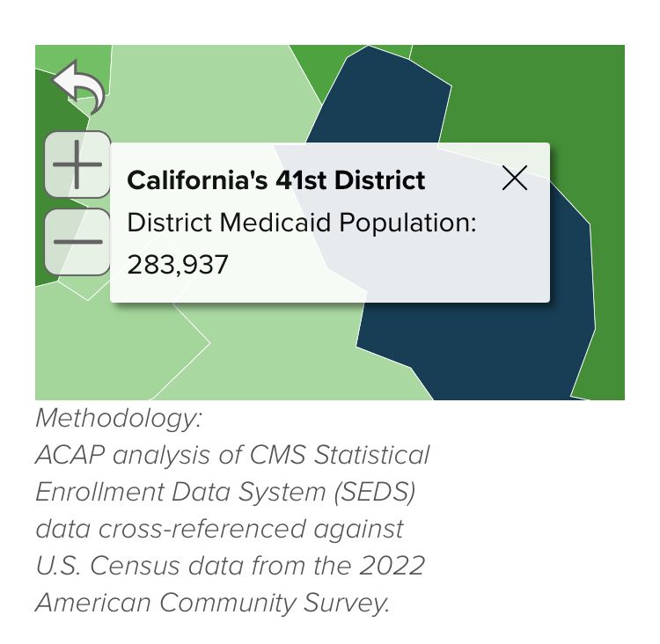Select the green district between light green and navy at top
Screen dimensions: 660x644
click(320, 68)
